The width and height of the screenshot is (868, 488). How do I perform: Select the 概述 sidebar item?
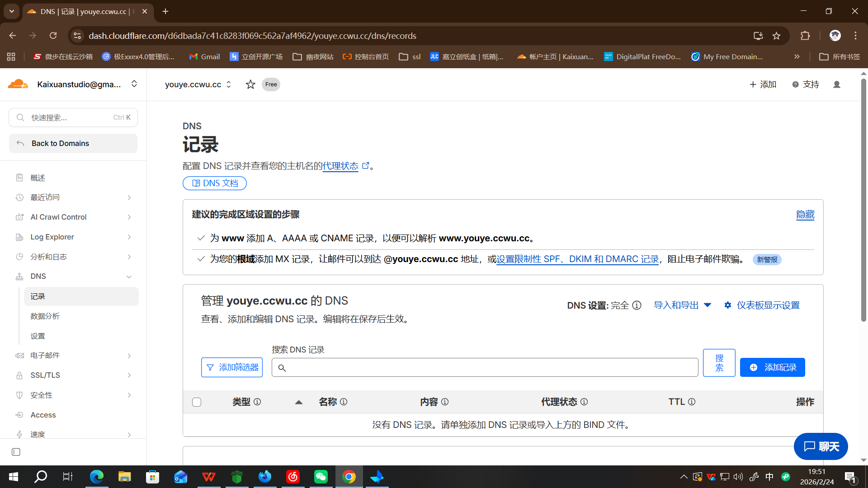(x=38, y=178)
